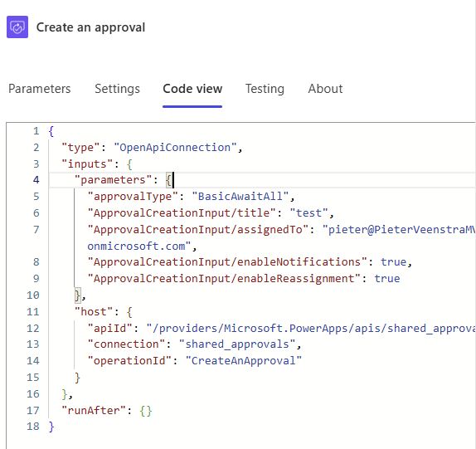Click the "apiId" key
The width and height of the screenshot is (476, 449).
tap(110, 329)
